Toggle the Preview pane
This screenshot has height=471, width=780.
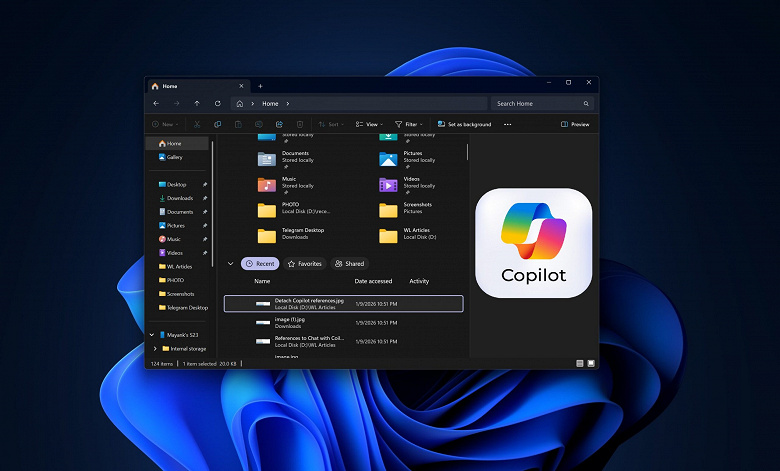(575, 124)
